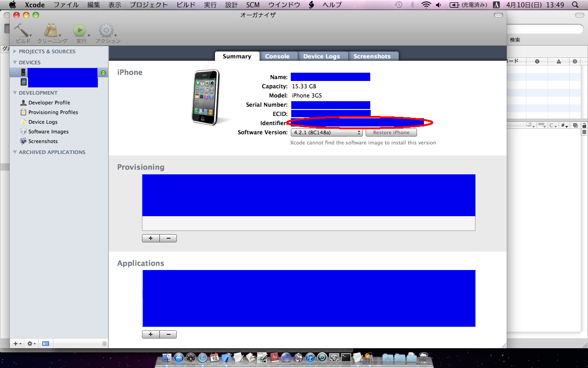Click the Cleaning broom icon in toolbar
588x368 pixels.
click(x=51, y=31)
